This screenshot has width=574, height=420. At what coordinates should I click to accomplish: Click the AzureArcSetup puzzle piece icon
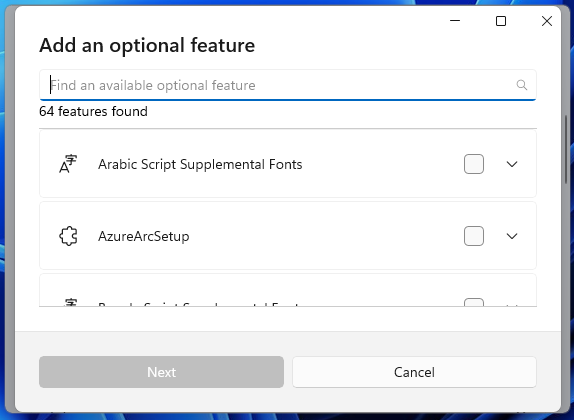(68, 236)
